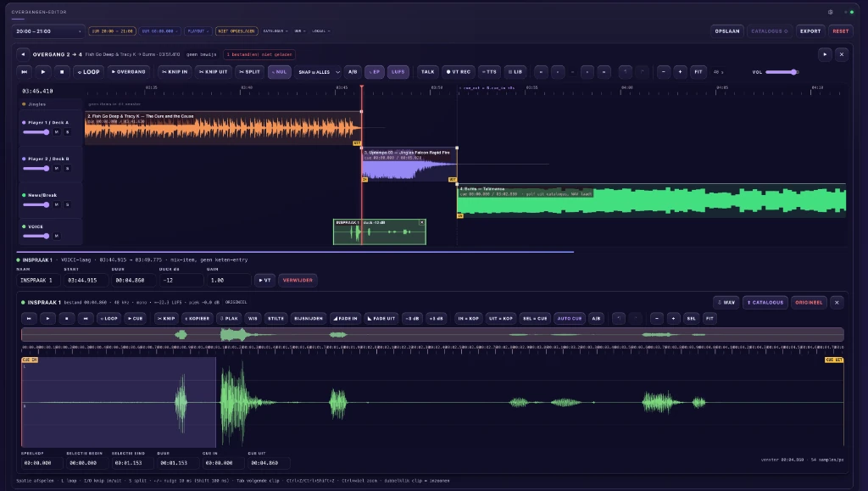Toggle the LUFS display
The image size is (868, 491).
click(x=398, y=72)
